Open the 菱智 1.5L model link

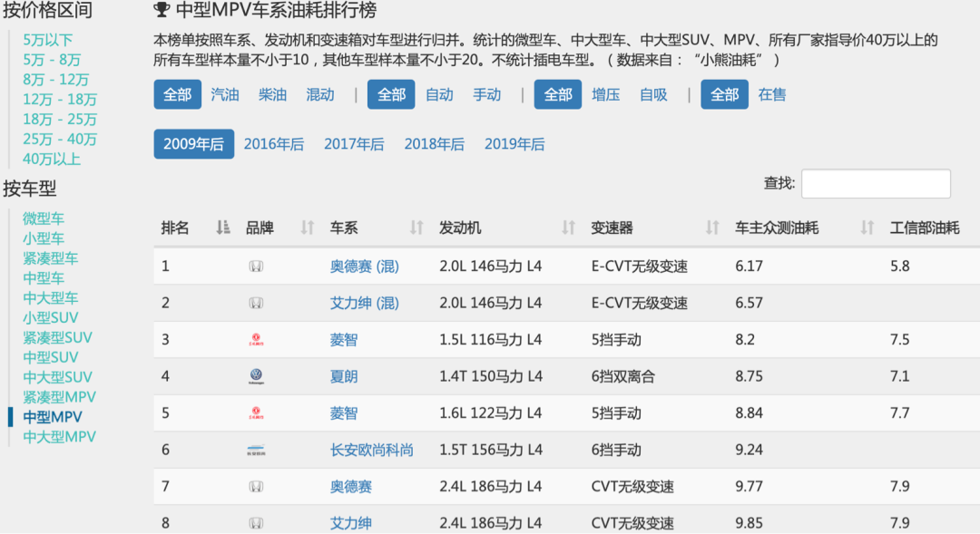coord(344,340)
